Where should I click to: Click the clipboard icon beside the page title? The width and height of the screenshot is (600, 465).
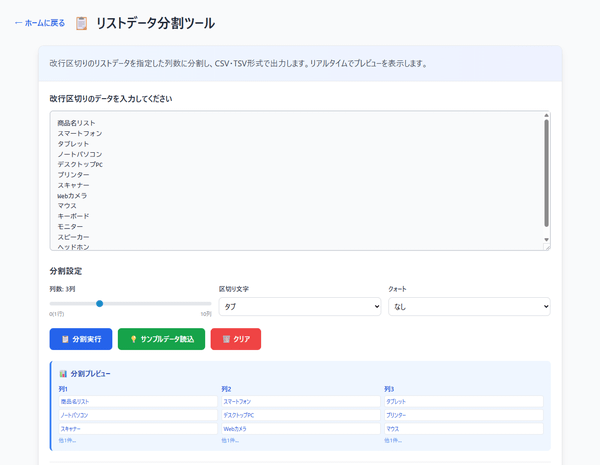[82, 23]
